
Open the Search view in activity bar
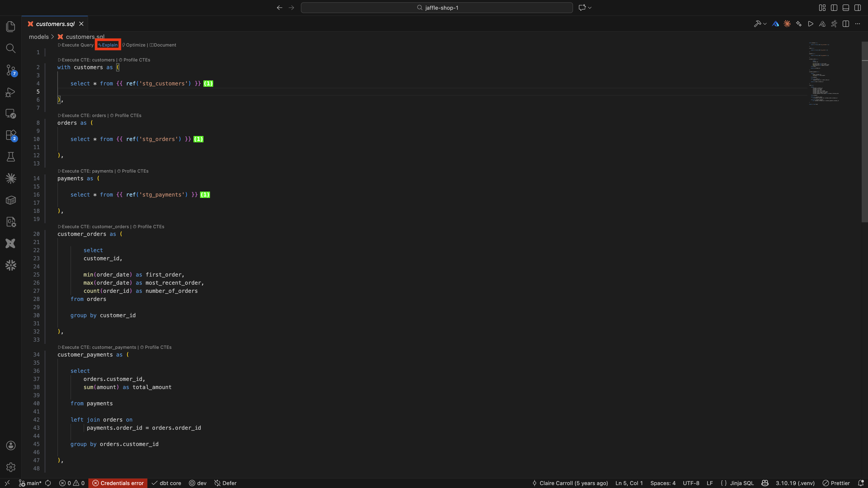[11, 49]
